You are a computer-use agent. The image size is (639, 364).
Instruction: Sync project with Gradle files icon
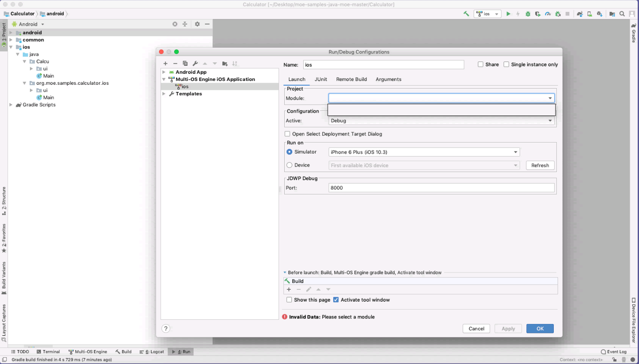(x=580, y=14)
